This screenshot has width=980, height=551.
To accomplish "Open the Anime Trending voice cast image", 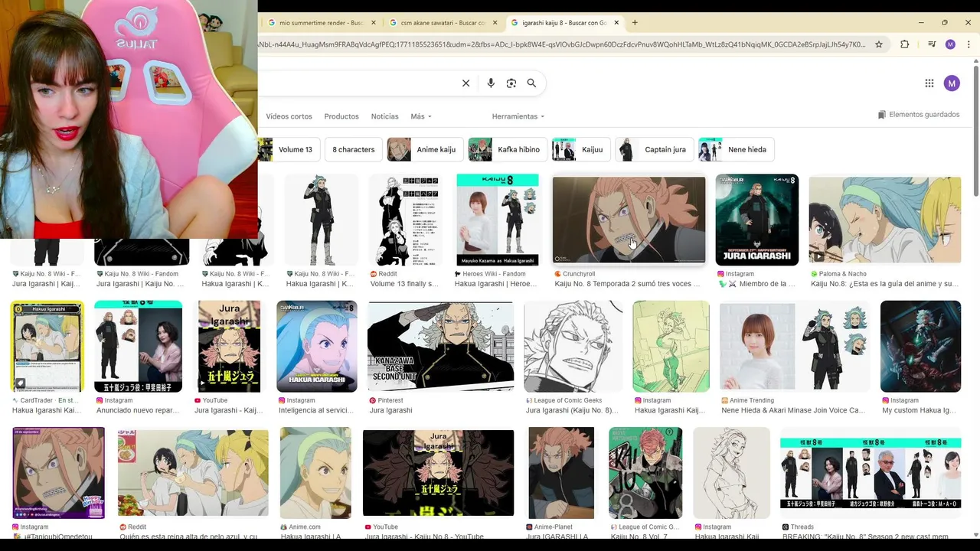I will click(x=795, y=347).
